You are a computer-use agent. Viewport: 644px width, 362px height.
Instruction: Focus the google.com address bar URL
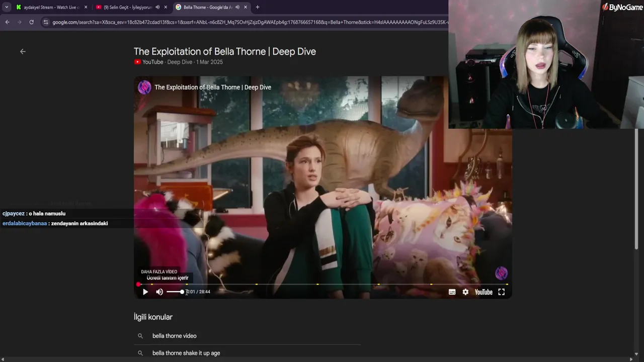click(x=249, y=22)
